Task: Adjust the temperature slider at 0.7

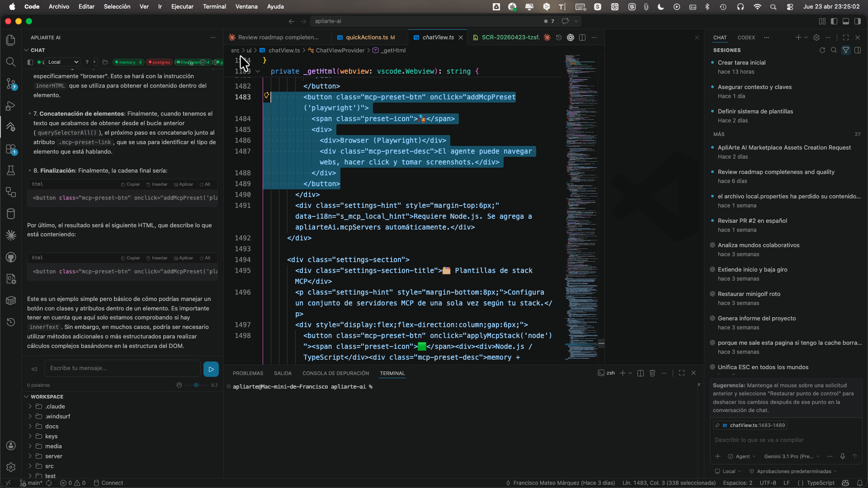Action: point(196,385)
